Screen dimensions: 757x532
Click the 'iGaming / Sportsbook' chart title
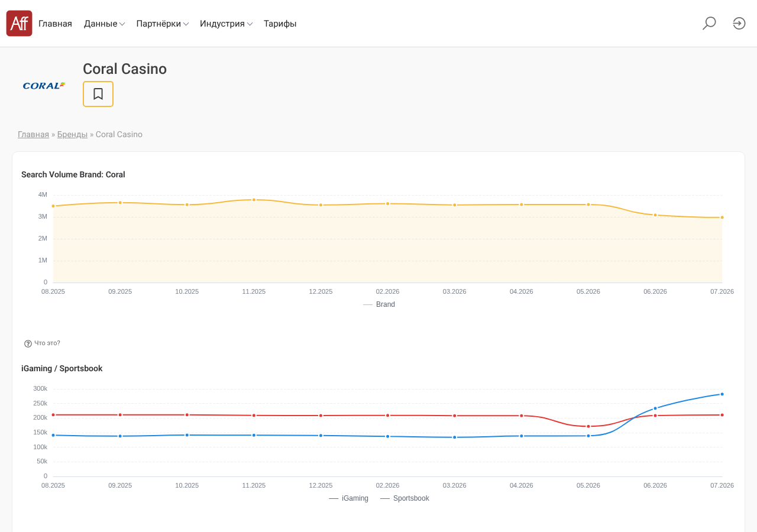click(62, 368)
